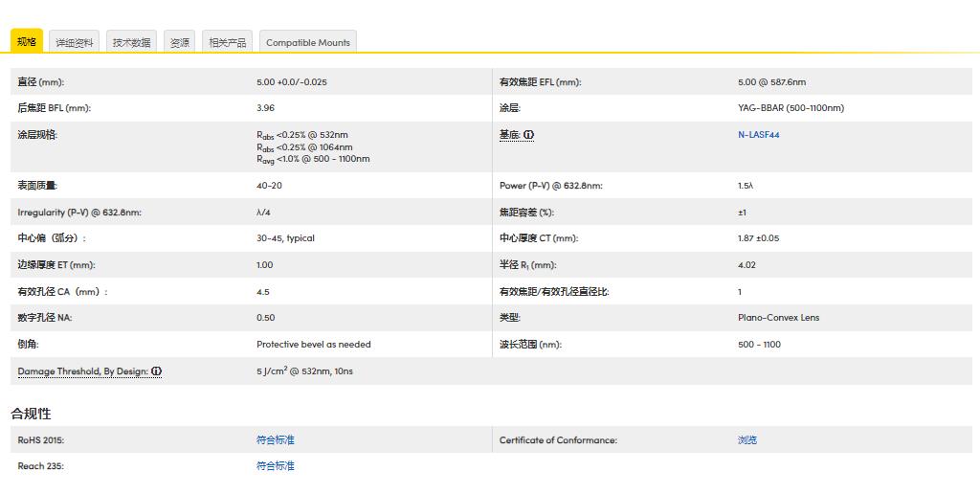Show the 相关产品 tab

pyautogui.click(x=228, y=42)
